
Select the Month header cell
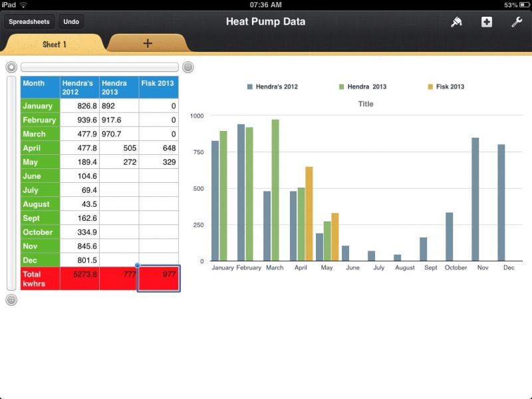(40, 87)
